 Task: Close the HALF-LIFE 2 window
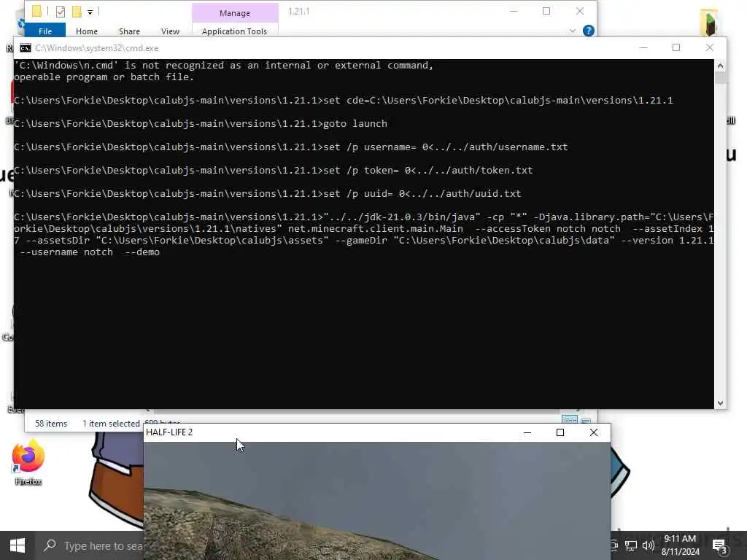point(594,432)
